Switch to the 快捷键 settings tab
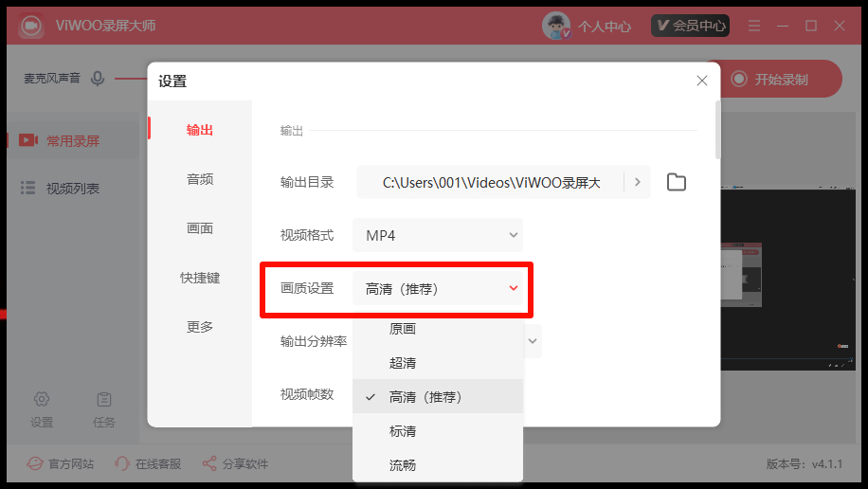The image size is (868, 489). [x=200, y=278]
